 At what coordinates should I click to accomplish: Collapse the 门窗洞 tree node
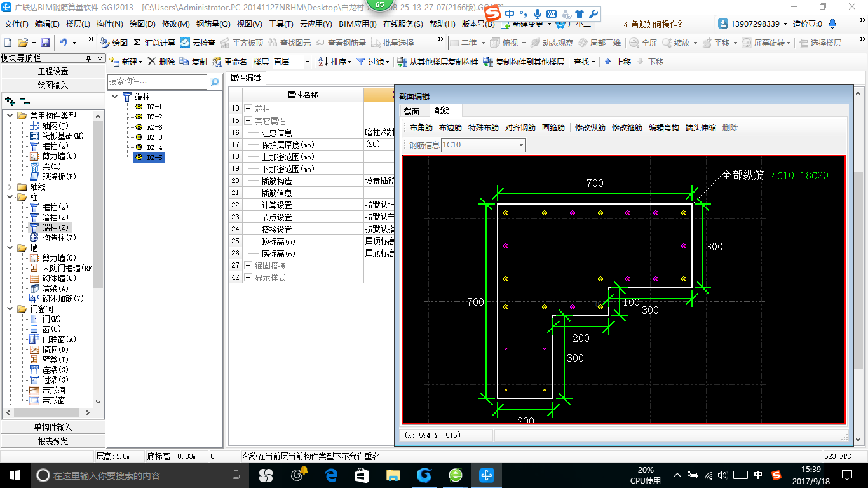click(10, 309)
